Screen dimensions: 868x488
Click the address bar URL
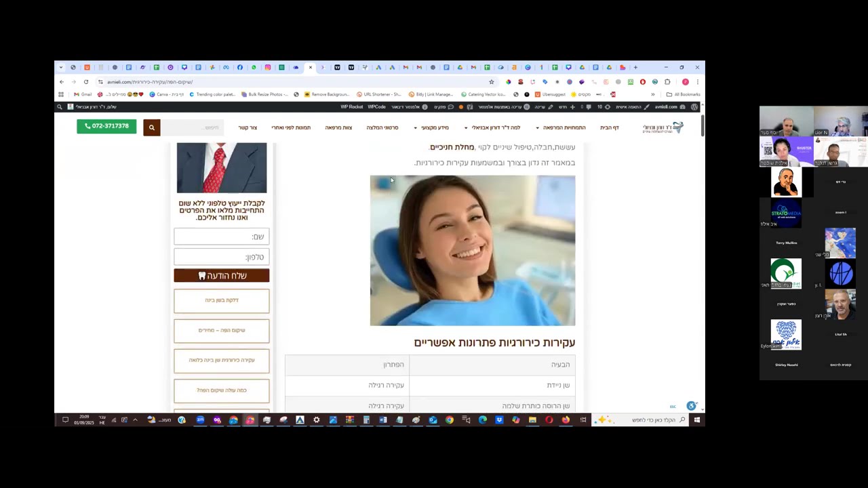150,82
